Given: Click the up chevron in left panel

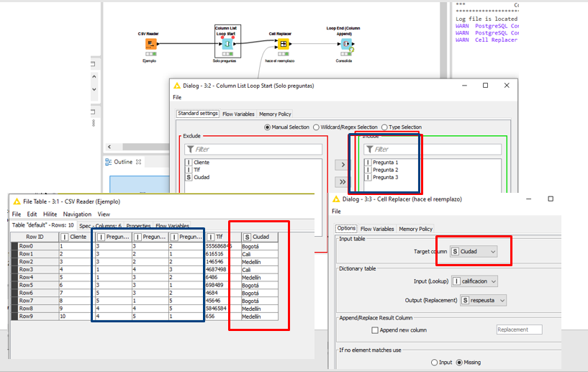Looking at the screenshot, I should pyautogui.click(x=94, y=76).
